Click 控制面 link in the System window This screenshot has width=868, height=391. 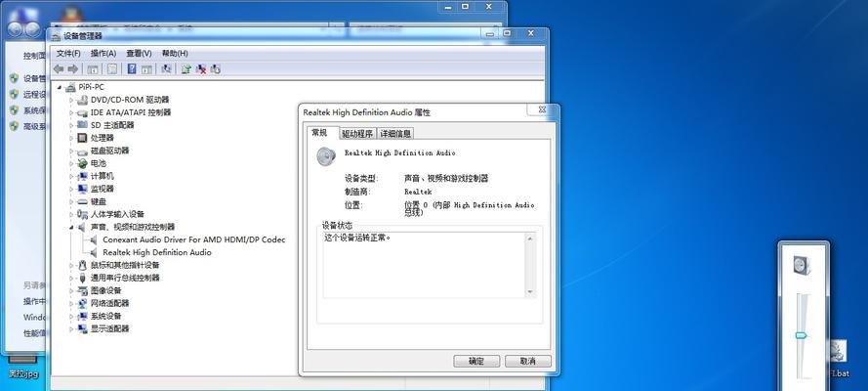(34, 57)
